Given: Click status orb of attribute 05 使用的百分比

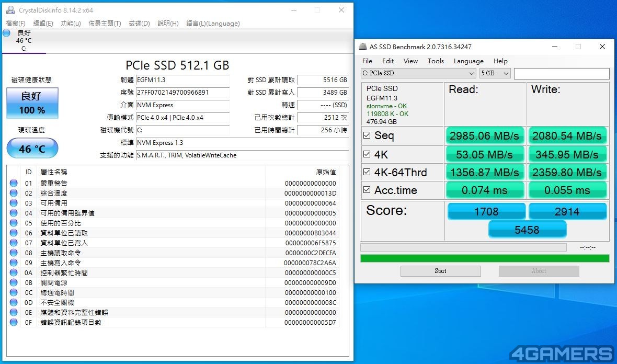Looking at the screenshot, I should 14,223.
